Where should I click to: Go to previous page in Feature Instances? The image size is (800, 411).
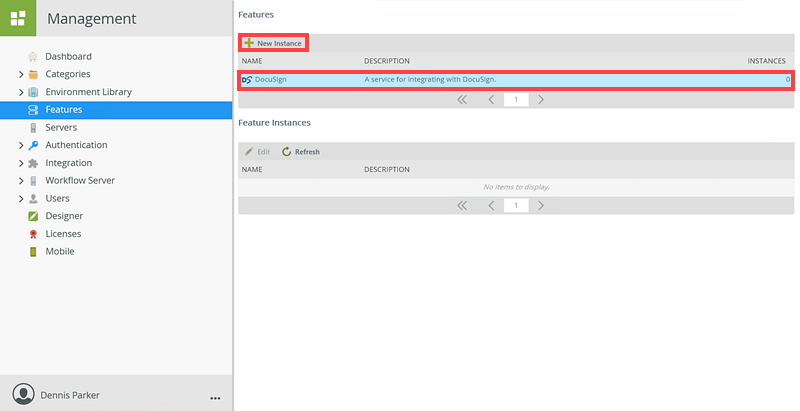(x=491, y=206)
